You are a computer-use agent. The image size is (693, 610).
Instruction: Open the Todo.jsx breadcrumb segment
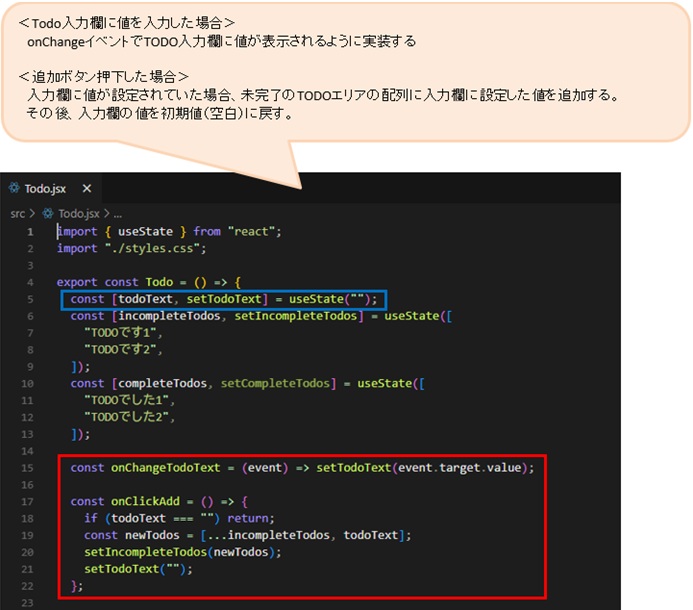coord(79,214)
